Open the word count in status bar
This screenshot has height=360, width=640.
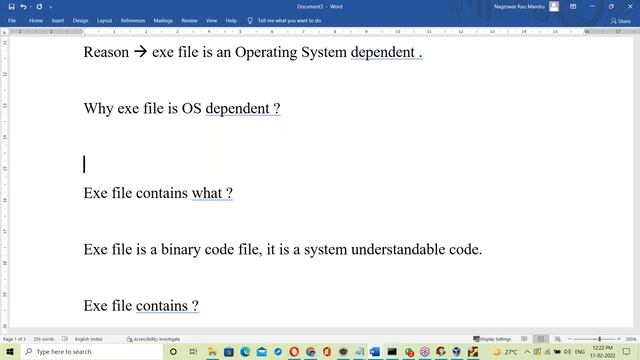click(x=44, y=339)
